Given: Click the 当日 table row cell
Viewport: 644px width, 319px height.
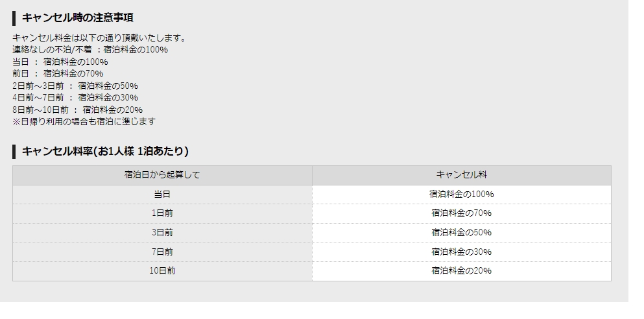Looking at the screenshot, I should [x=162, y=195].
